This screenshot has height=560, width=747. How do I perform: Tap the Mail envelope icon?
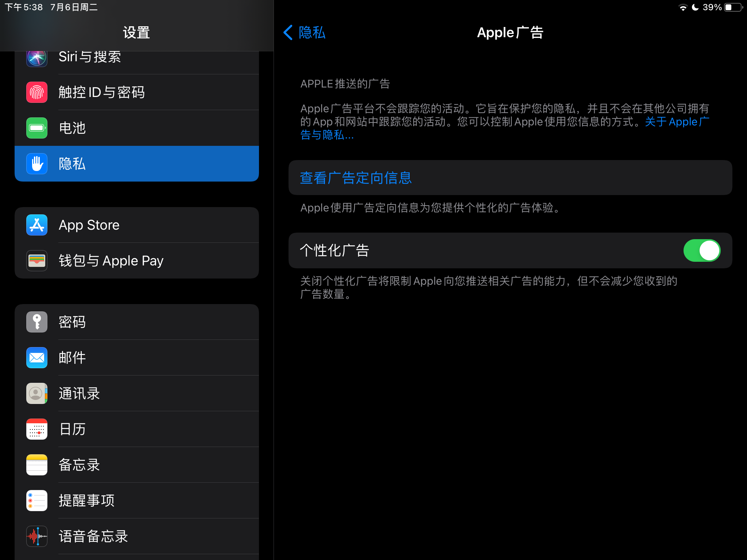point(37,358)
